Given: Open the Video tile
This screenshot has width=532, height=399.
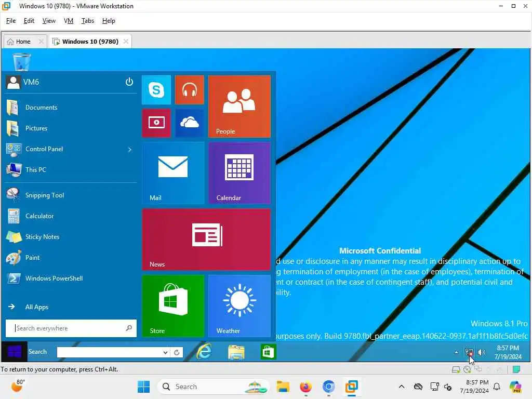Looking at the screenshot, I should [156, 123].
